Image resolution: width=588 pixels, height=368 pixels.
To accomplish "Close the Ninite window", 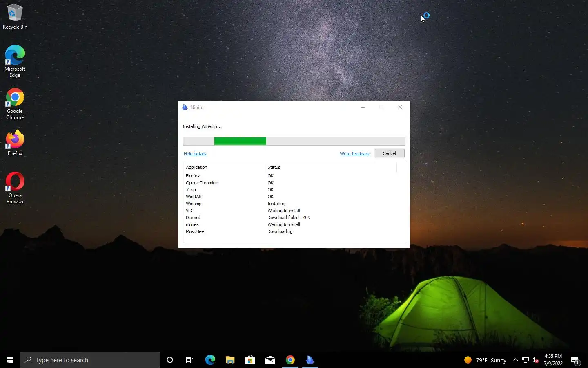I will pyautogui.click(x=400, y=107).
